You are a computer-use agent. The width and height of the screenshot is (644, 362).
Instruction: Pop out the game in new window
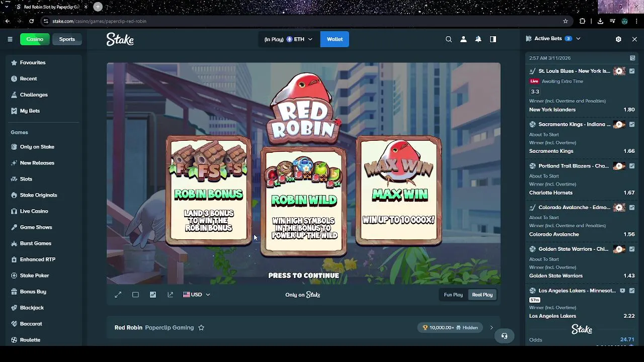tap(170, 295)
